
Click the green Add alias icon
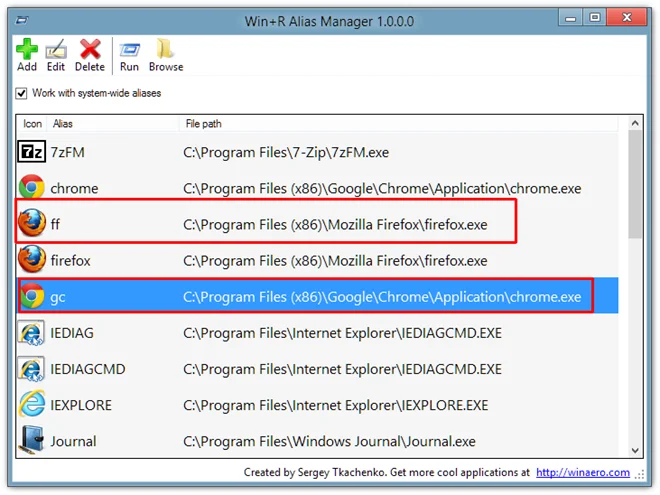(x=27, y=49)
